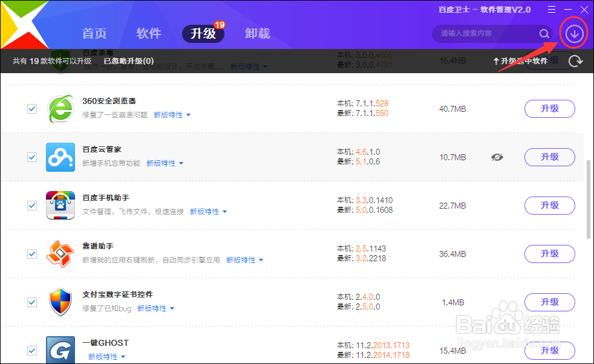The height and width of the screenshot is (364, 594).
Task: Click the 百度云管家 app icon
Action: (60, 157)
